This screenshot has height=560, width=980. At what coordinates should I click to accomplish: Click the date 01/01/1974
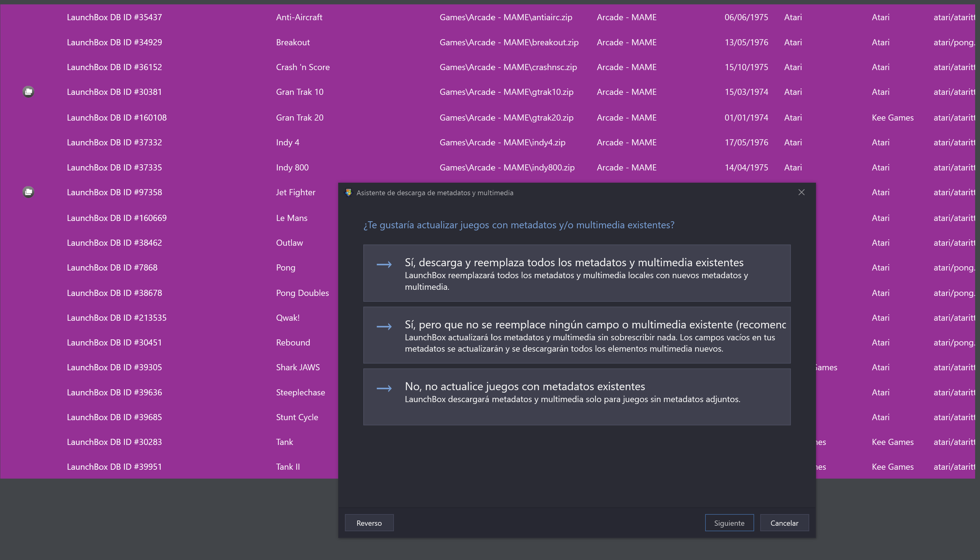pyautogui.click(x=746, y=118)
